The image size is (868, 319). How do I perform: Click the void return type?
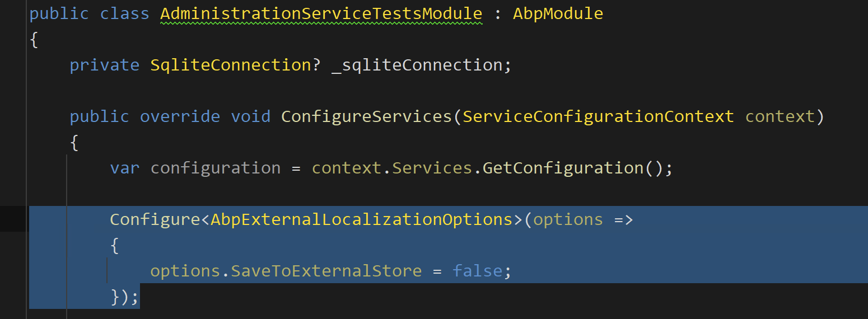250,116
